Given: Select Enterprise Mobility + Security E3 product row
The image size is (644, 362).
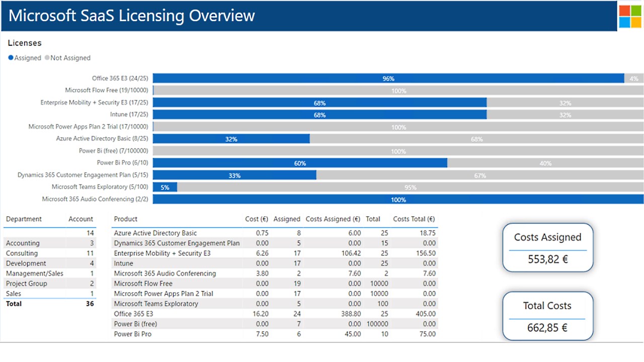Looking at the screenshot, I should [275, 253].
